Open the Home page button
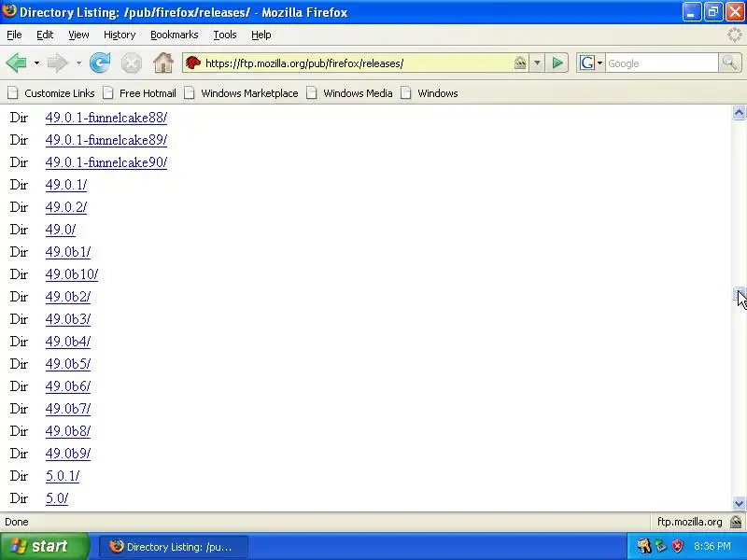 coord(162,63)
